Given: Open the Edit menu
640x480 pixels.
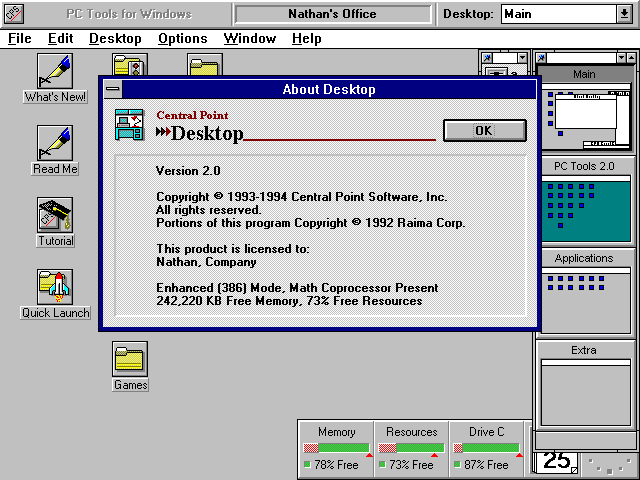Looking at the screenshot, I should pos(60,38).
